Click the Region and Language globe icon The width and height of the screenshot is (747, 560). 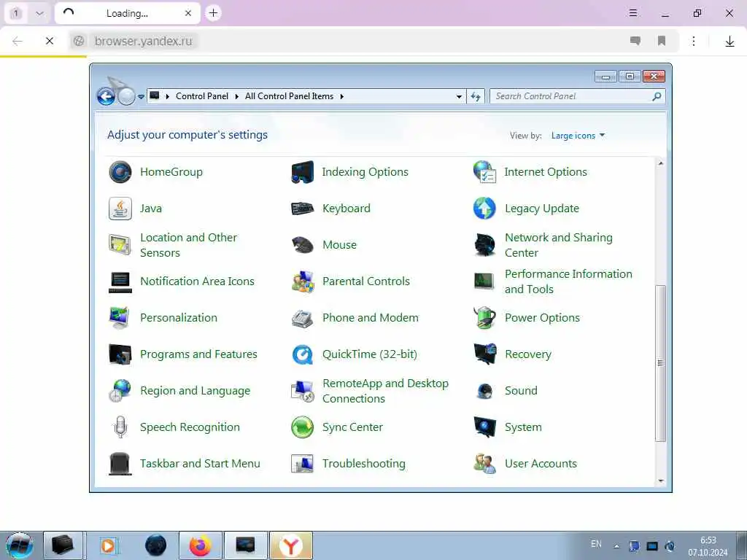tap(120, 391)
